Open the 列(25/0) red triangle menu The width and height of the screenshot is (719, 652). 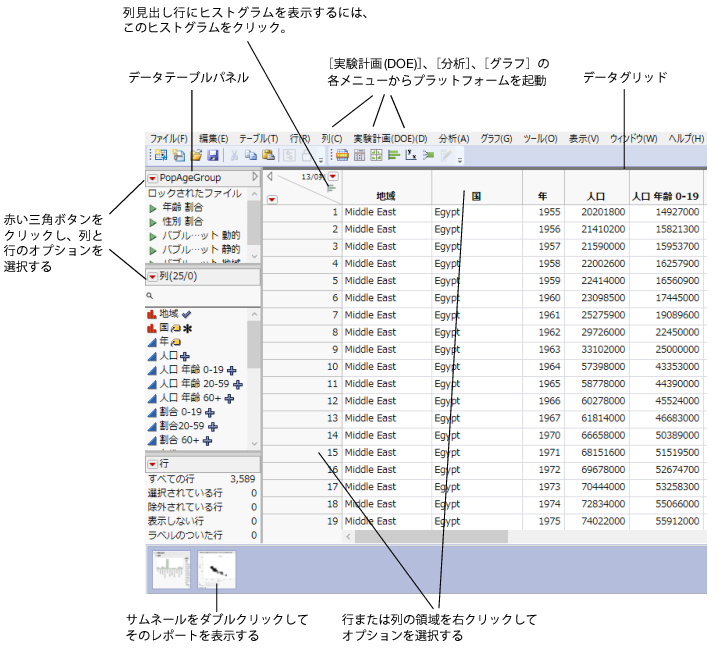coord(153,276)
